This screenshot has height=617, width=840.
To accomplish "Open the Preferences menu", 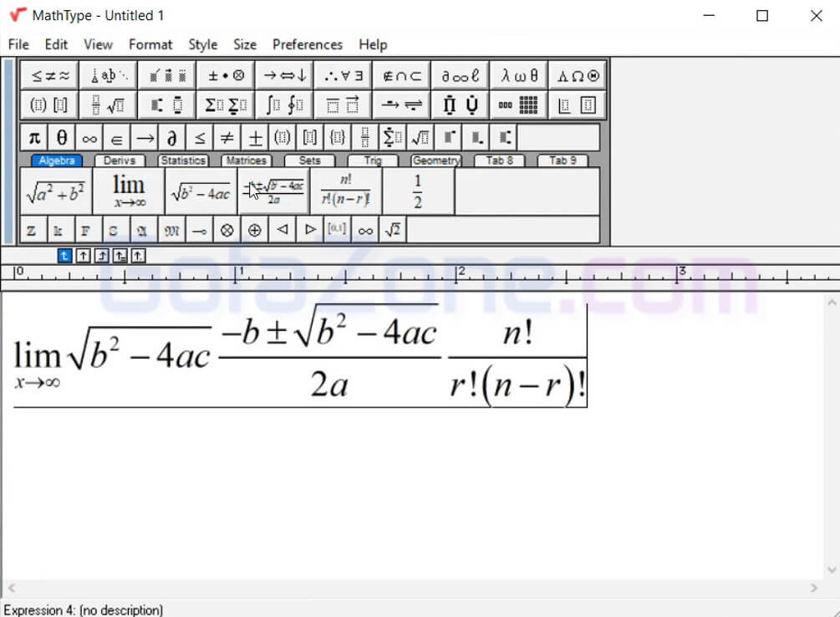I will coord(307,44).
